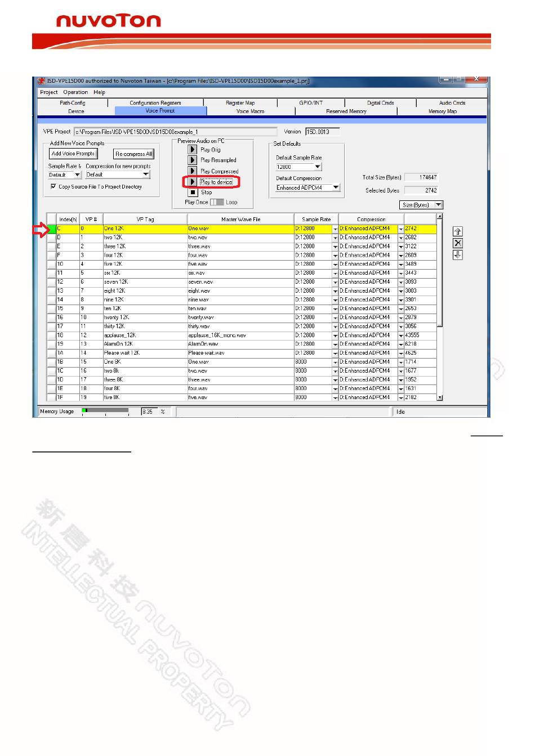
Task: Select row marker for 'two 12K' prompt
Action: pos(51,238)
